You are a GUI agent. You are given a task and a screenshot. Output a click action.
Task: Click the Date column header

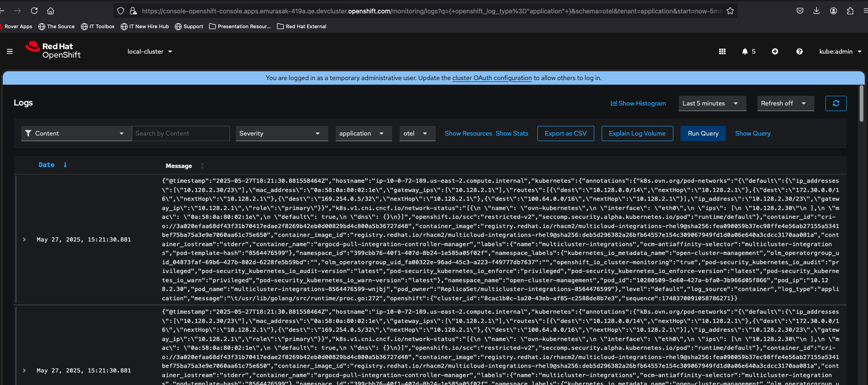47,165
